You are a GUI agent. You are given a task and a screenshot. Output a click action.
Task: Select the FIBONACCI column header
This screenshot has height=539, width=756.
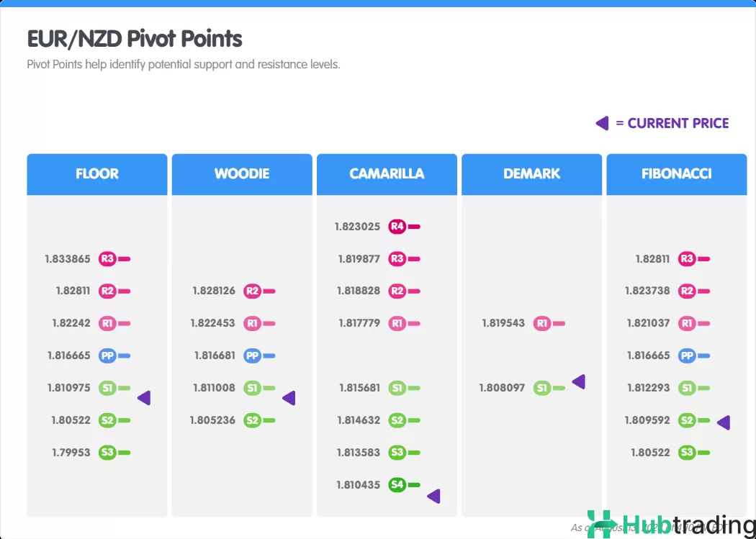(676, 174)
